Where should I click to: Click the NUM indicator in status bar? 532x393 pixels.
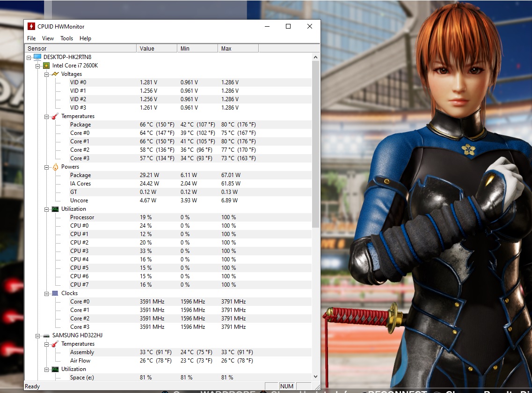287,386
